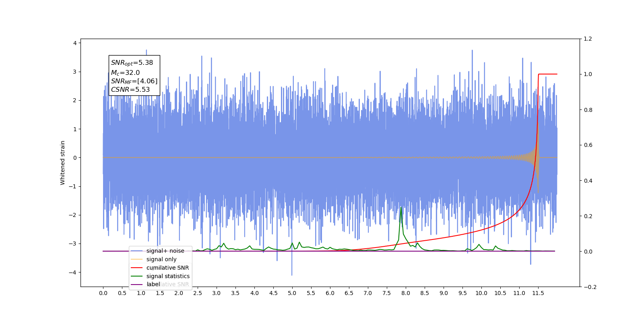The image size is (644, 322).
Task: Click the right y-axis tick label 0.6
Action: tap(588, 145)
